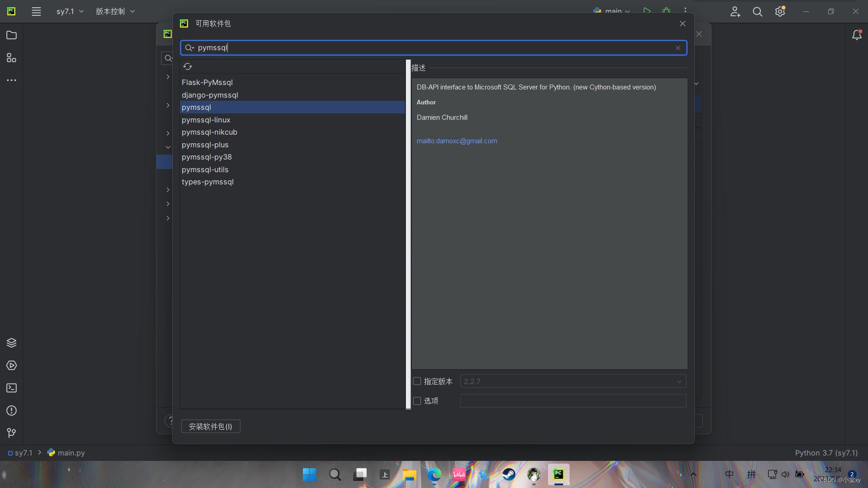Open the Problems tool window icon
This screenshot has height=488, width=868.
click(11, 411)
